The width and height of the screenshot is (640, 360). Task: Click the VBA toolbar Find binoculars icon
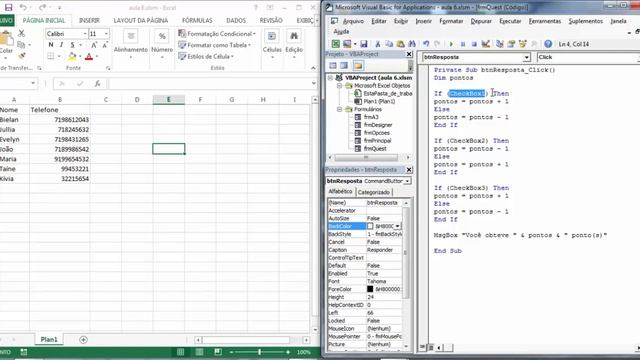[412, 44]
